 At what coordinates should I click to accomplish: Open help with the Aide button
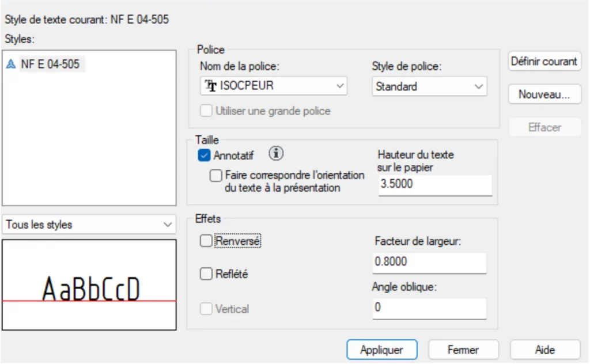coord(544,350)
